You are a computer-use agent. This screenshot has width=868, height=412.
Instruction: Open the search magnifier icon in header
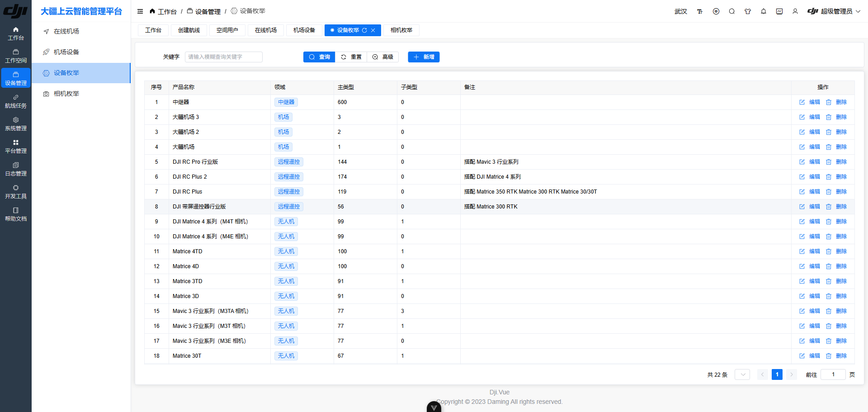pos(732,11)
